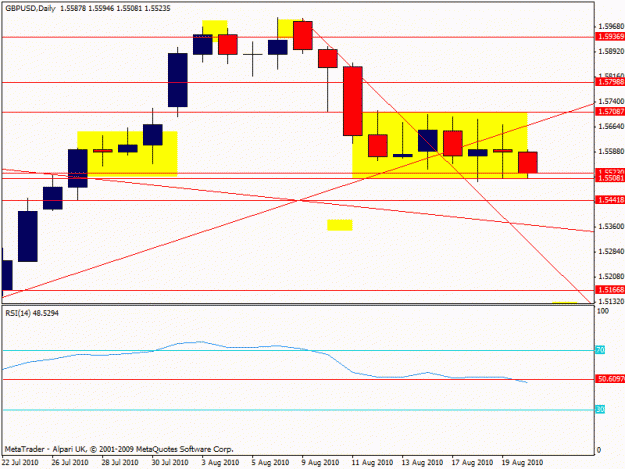Click the 17 Aug 2010 date label

click(x=472, y=462)
